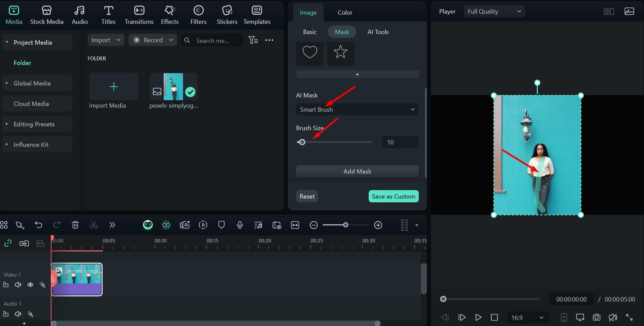
Task: Step back one frame in player
Action: click(x=445, y=317)
